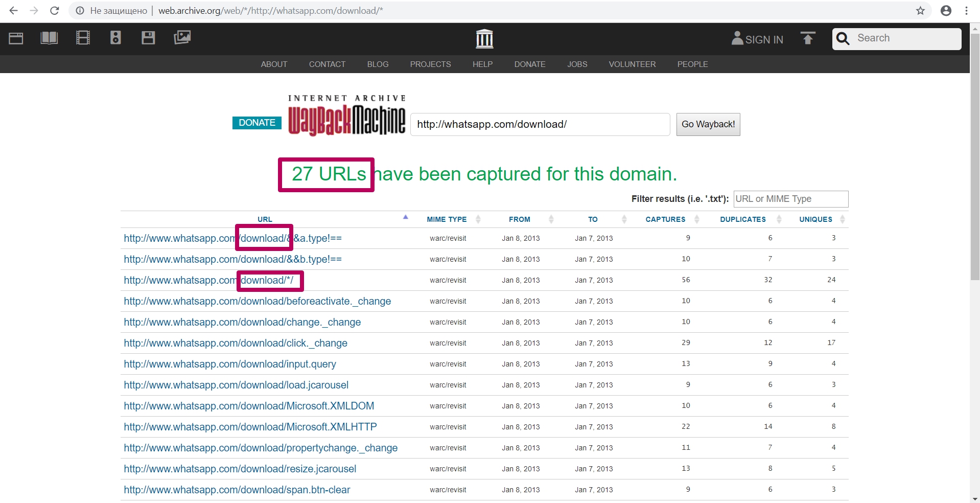Sort the table by FROM column
980x503 pixels.
coord(520,219)
